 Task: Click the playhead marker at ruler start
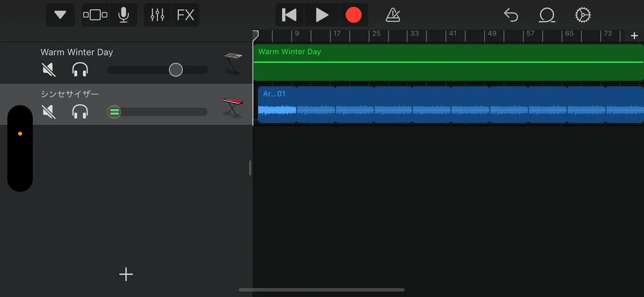[255, 35]
